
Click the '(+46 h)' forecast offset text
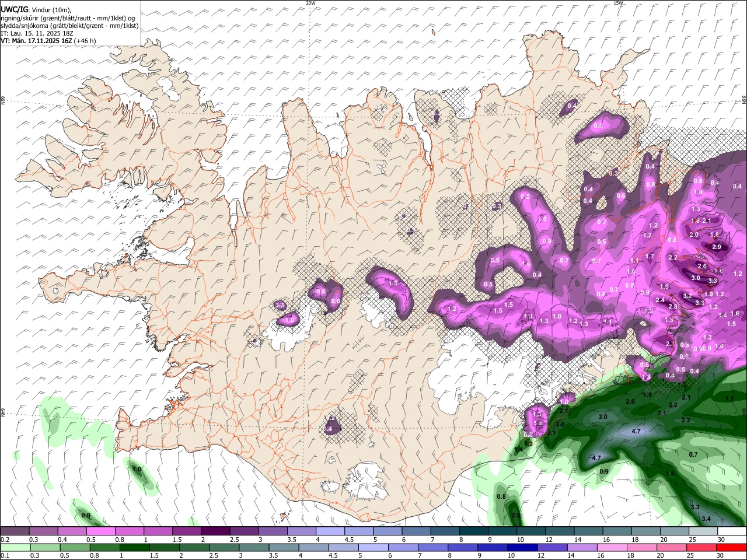pyautogui.click(x=85, y=41)
